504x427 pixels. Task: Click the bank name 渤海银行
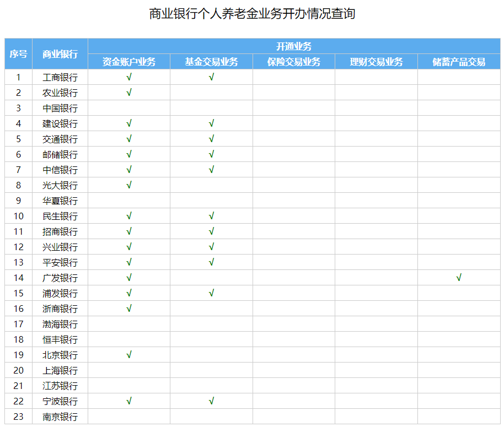(x=60, y=324)
